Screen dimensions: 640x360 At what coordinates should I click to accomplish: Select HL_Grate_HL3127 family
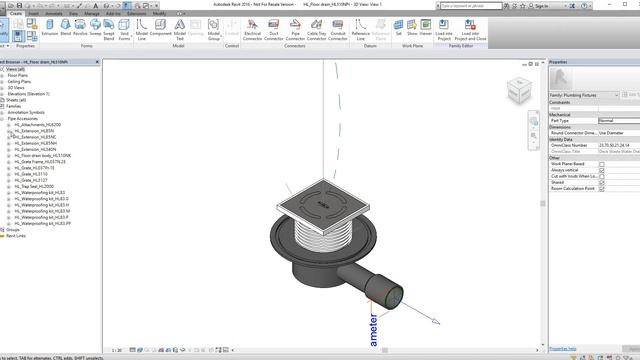pyautogui.click(x=31, y=180)
